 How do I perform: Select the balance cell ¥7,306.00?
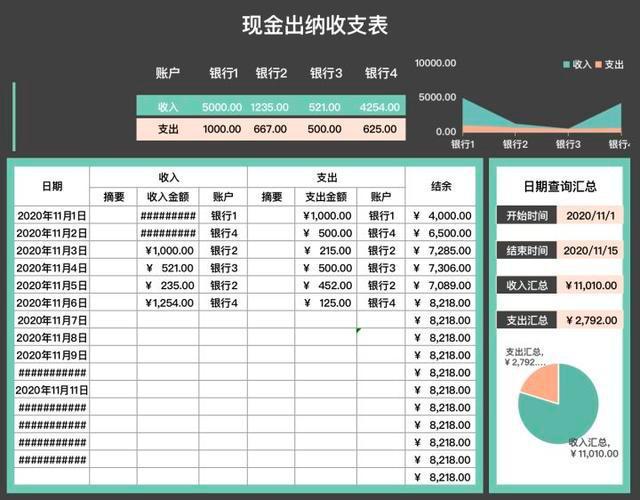point(441,268)
